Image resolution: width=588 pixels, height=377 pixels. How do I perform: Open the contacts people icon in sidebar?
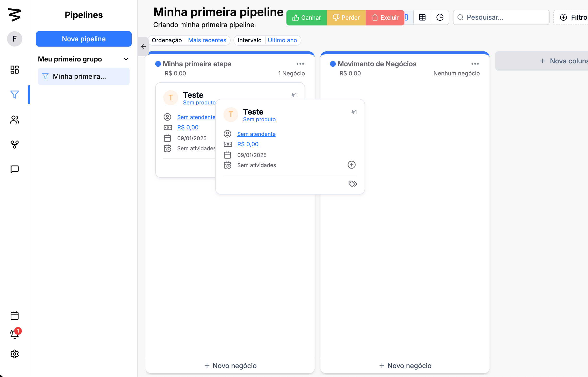[14, 120]
